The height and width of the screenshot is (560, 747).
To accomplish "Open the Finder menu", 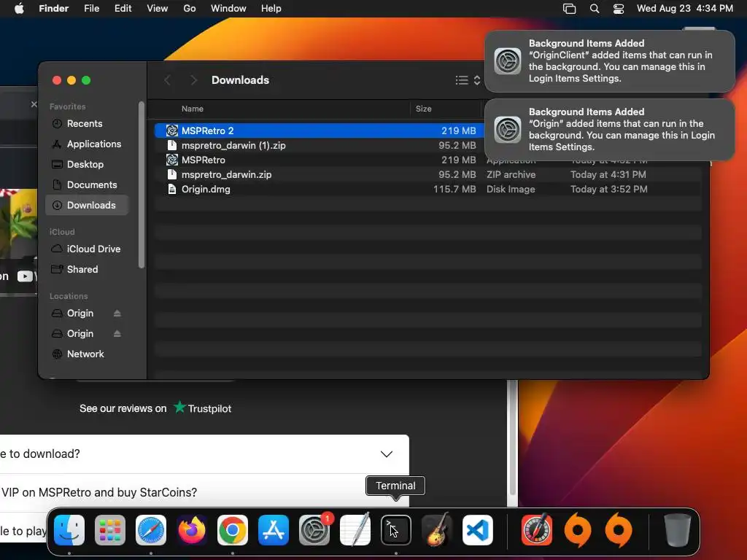I will coord(54,9).
